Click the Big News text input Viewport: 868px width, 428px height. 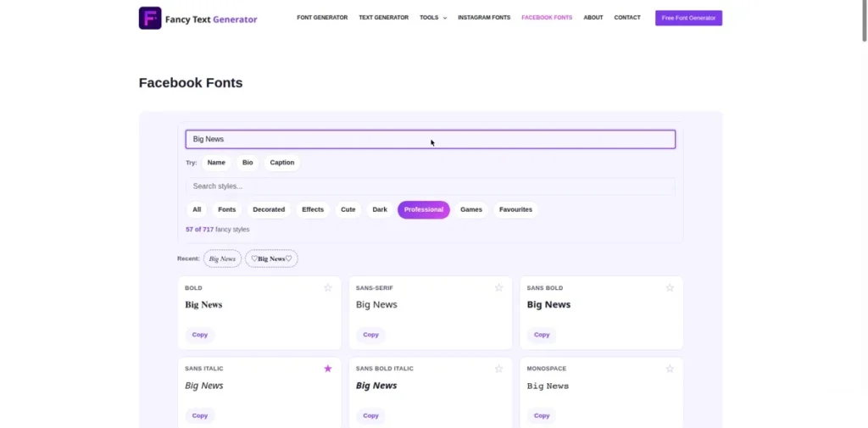(430, 140)
